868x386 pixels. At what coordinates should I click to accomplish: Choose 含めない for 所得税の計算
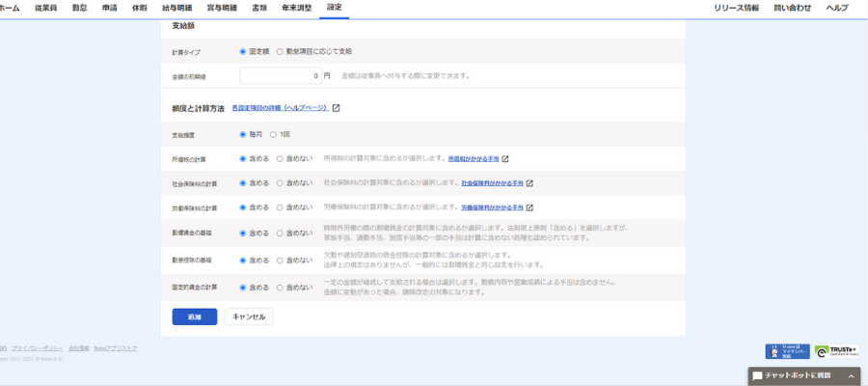(281, 158)
